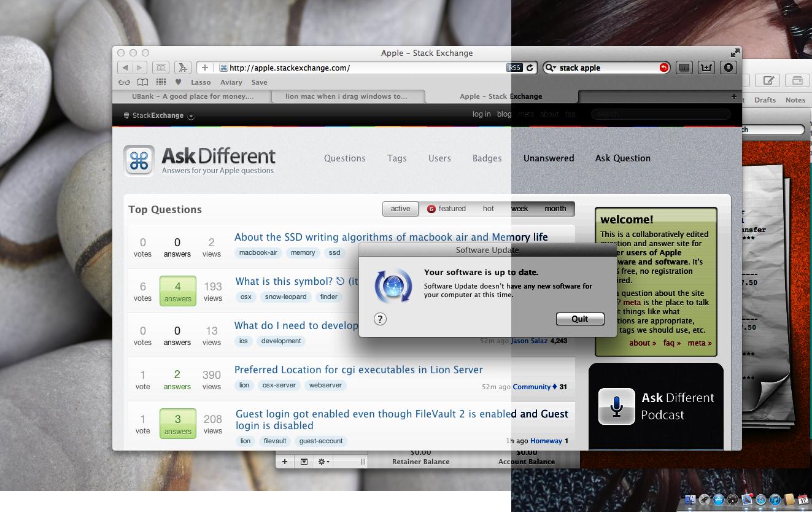Viewport: 812px width, 512px height.
Task: Go forward with the Safari forward arrow
Action: pos(139,68)
